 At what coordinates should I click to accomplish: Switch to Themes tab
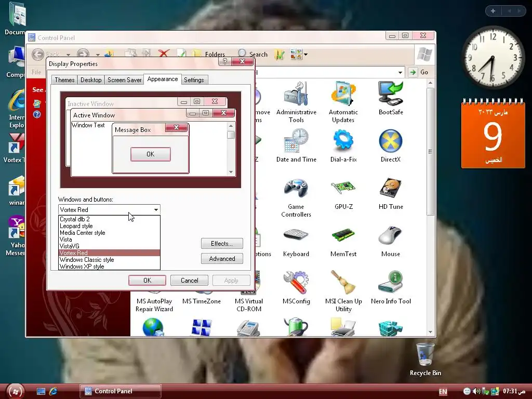pyautogui.click(x=64, y=79)
